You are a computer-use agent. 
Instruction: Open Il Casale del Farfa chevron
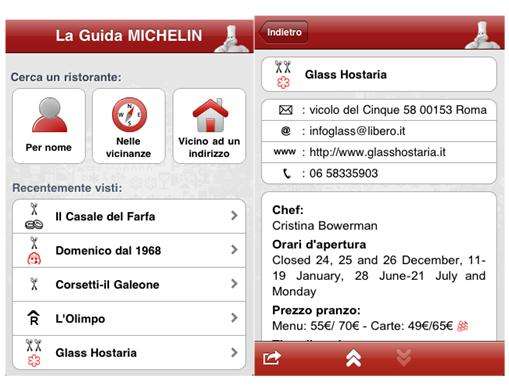[x=234, y=216]
